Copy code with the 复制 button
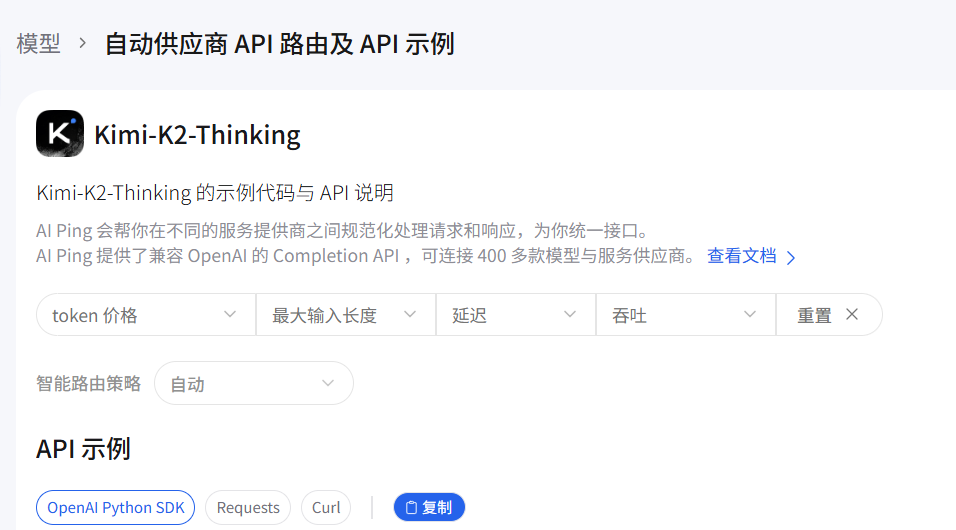 (x=429, y=507)
